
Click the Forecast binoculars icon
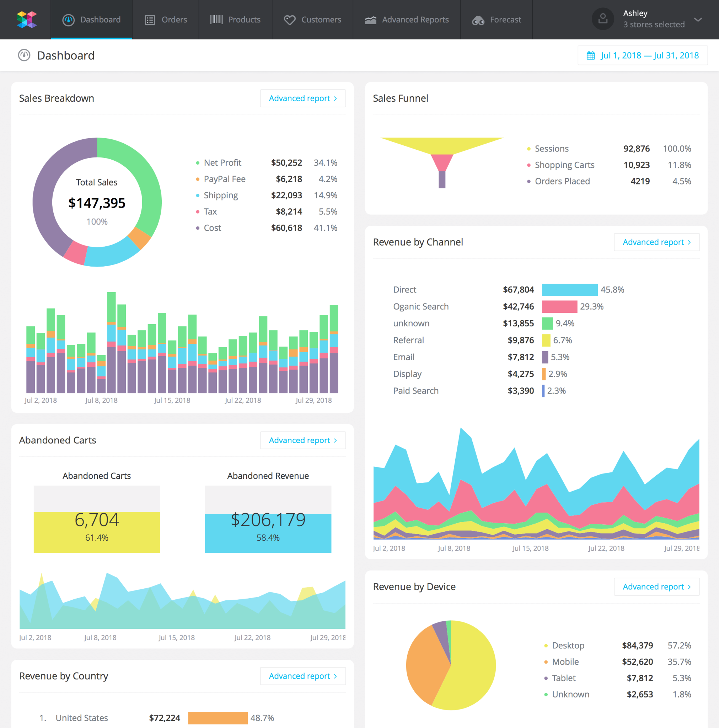click(478, 20)
